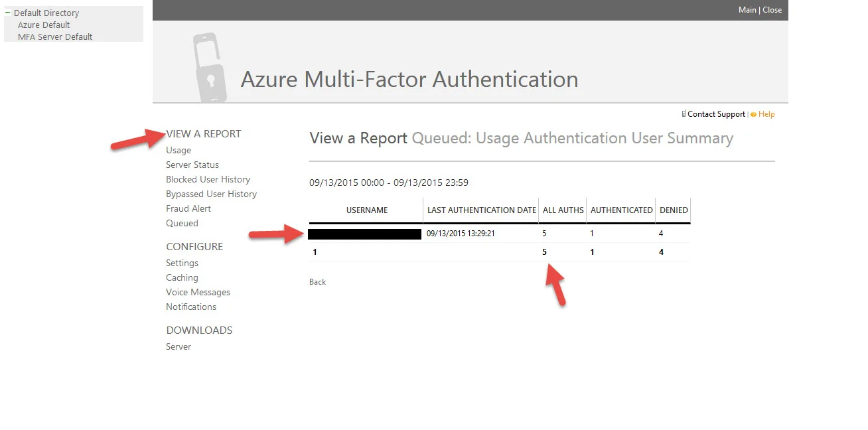Sort by DENIED column header

[x=674, y=210]
